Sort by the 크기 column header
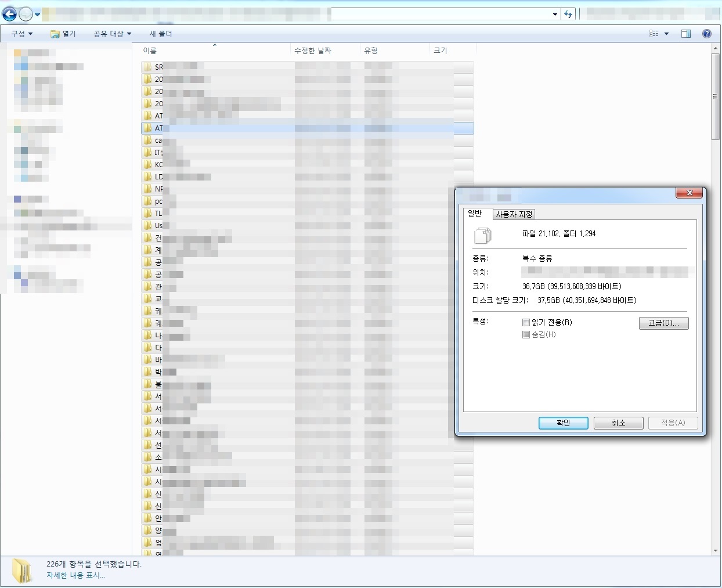Viewport: 722px width, 588px height. tap(453, 50)
